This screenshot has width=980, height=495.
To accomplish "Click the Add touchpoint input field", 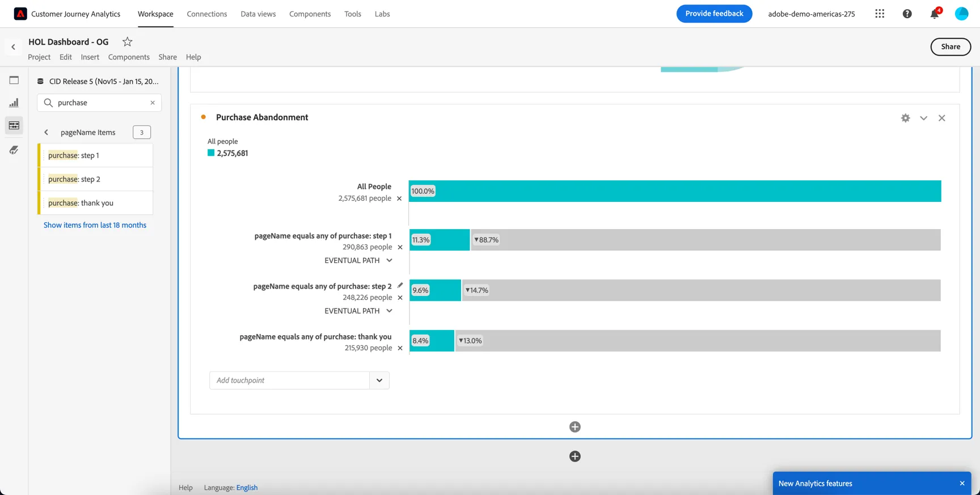I will [289, 380].
